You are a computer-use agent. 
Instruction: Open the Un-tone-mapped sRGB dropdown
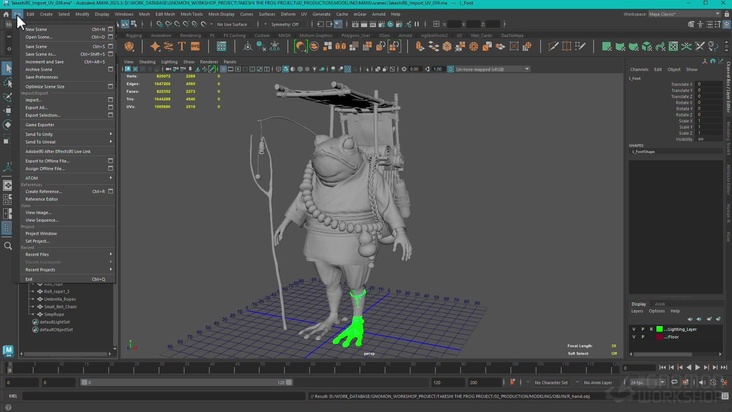click(x=492, y=69)
